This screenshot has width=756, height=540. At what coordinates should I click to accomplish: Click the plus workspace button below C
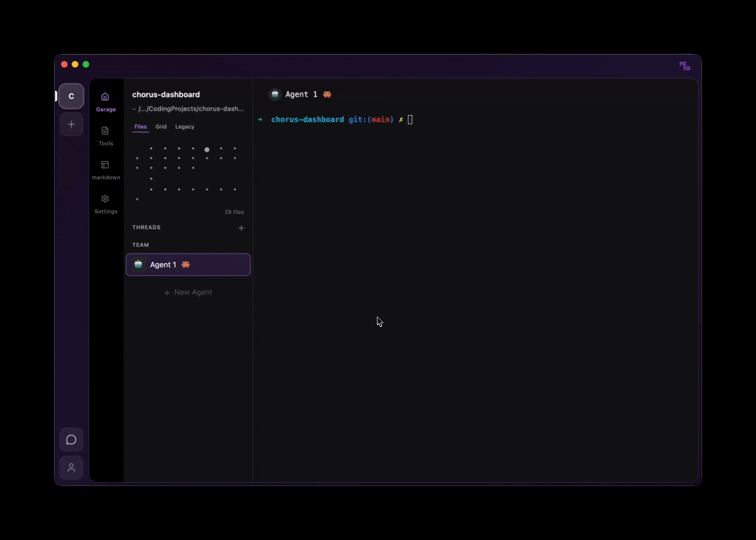pos(71,124)
